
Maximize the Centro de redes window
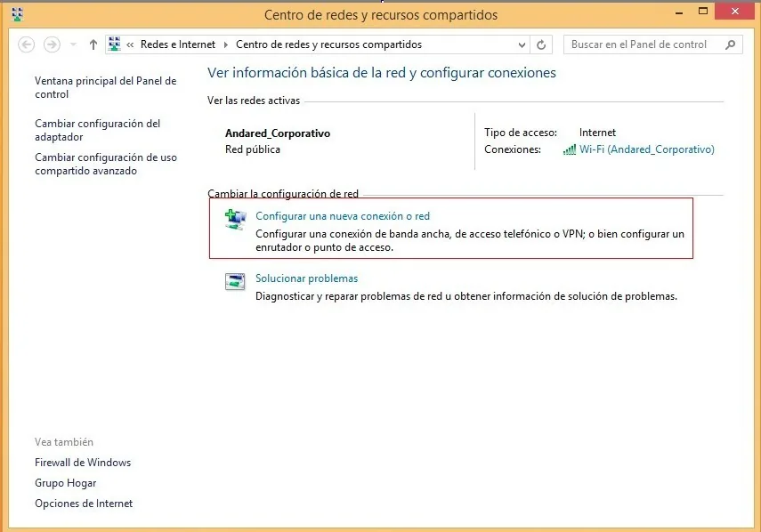click(x=703, y=12)
